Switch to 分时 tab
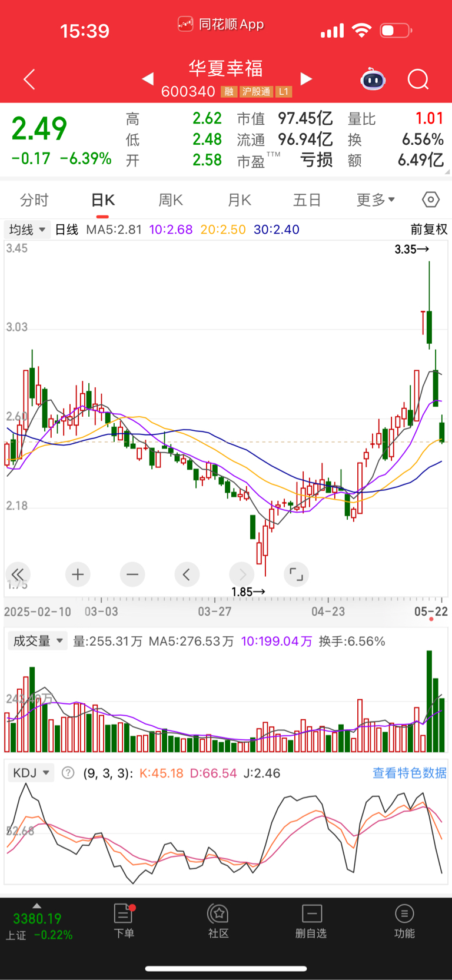452x980 pixels. pos(34,200)
